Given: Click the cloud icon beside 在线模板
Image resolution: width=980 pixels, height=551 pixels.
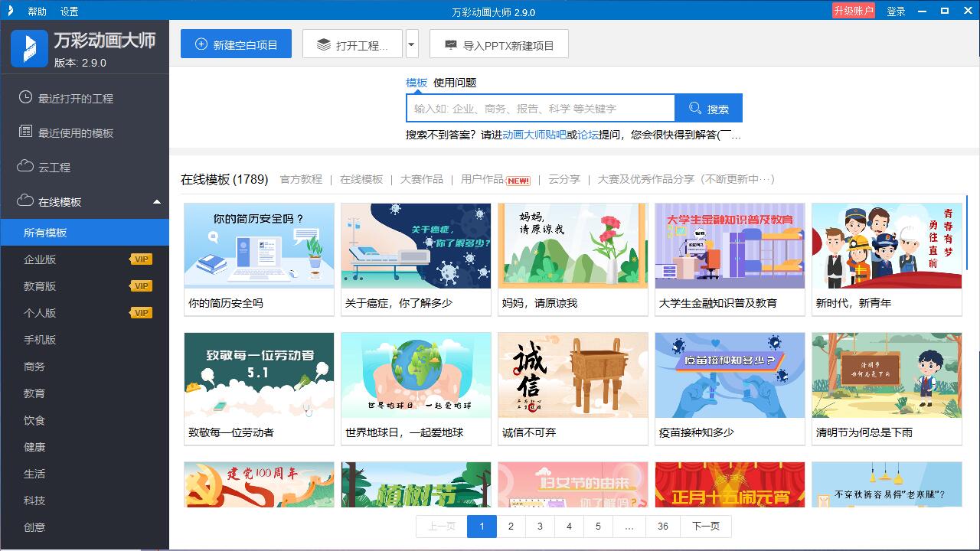Looking at the screenshot, I should coord(25,201).
